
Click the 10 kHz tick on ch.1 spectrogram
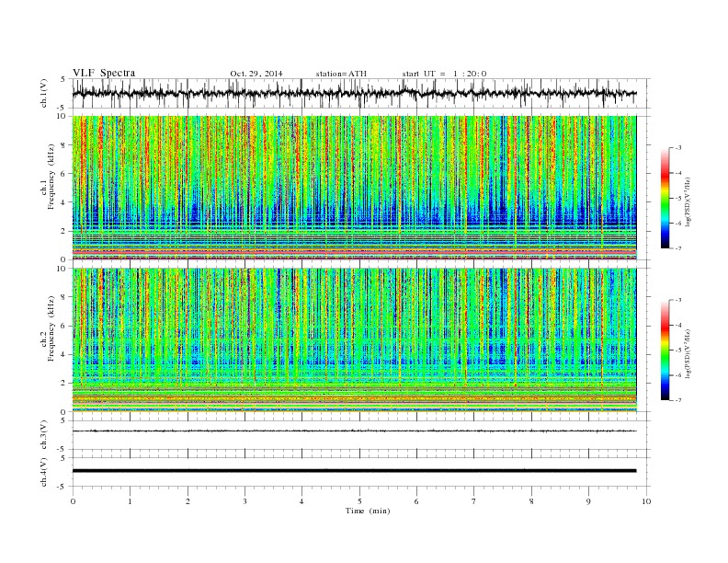click(63, 116)
